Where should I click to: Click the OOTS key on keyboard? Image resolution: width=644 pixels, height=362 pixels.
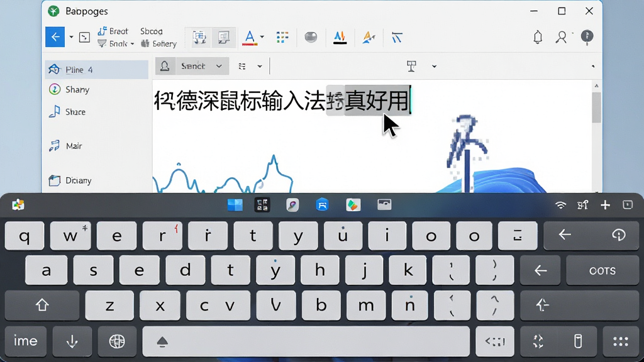click(x=602, y=270)
